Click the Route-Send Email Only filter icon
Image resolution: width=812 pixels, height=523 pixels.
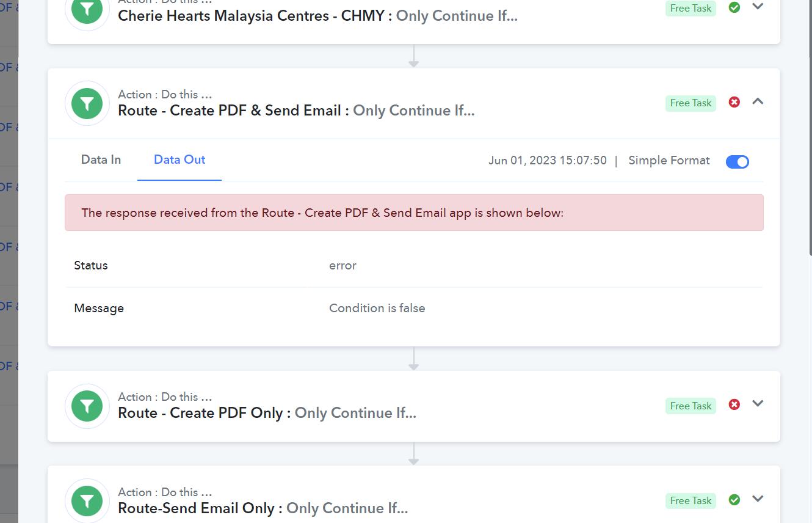pyautogui.click(x=87, y=501)
